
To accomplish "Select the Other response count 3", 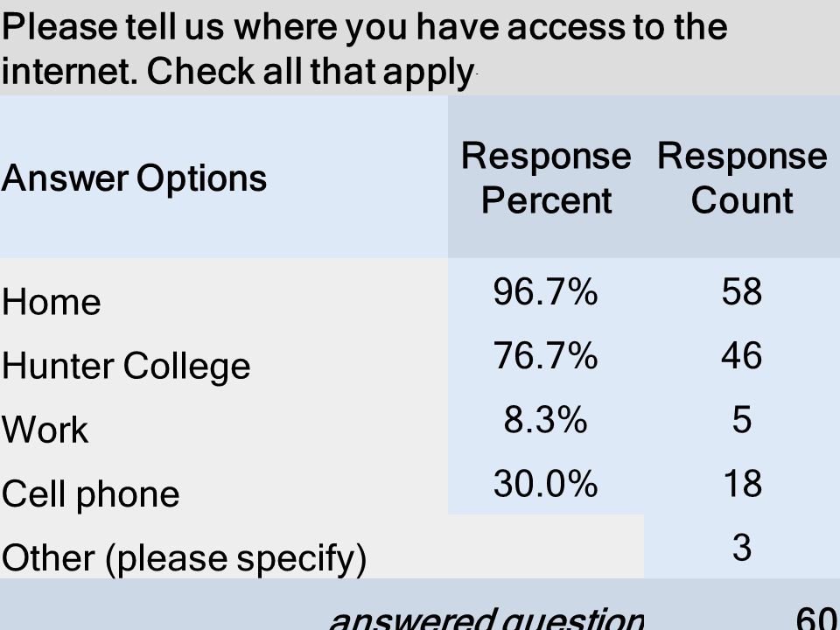I will tap(742, 548).
